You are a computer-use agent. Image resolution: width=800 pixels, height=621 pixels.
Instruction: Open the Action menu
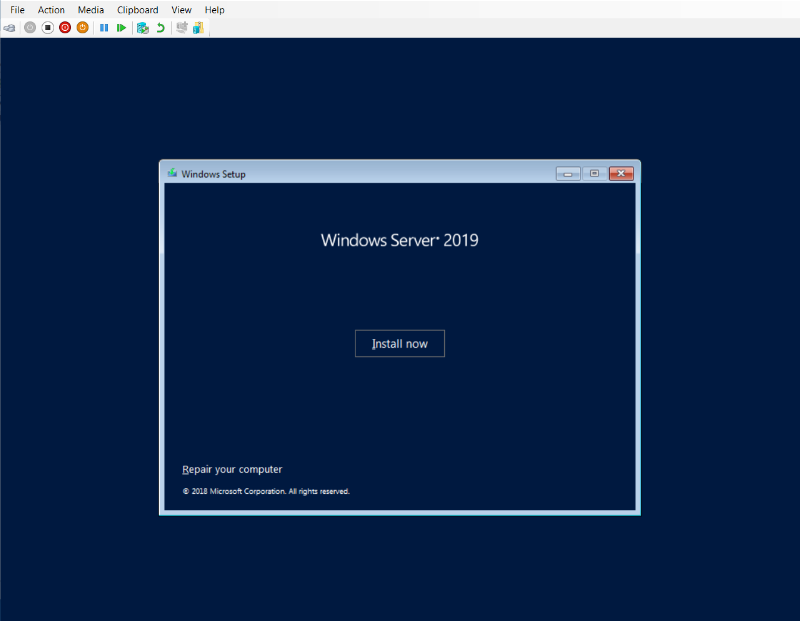51,10
